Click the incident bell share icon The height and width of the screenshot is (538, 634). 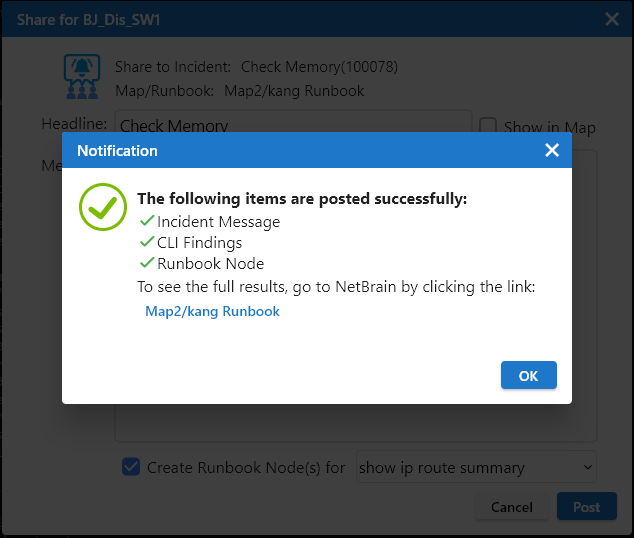tap(81, 77)
